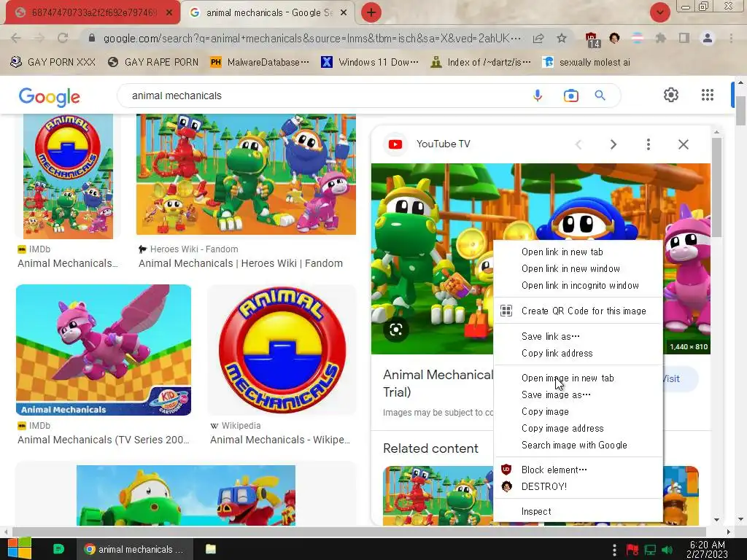Go to Google logo homepage
Screen dimensions: 747x560
pyautogui.click(x=49, y=97)
